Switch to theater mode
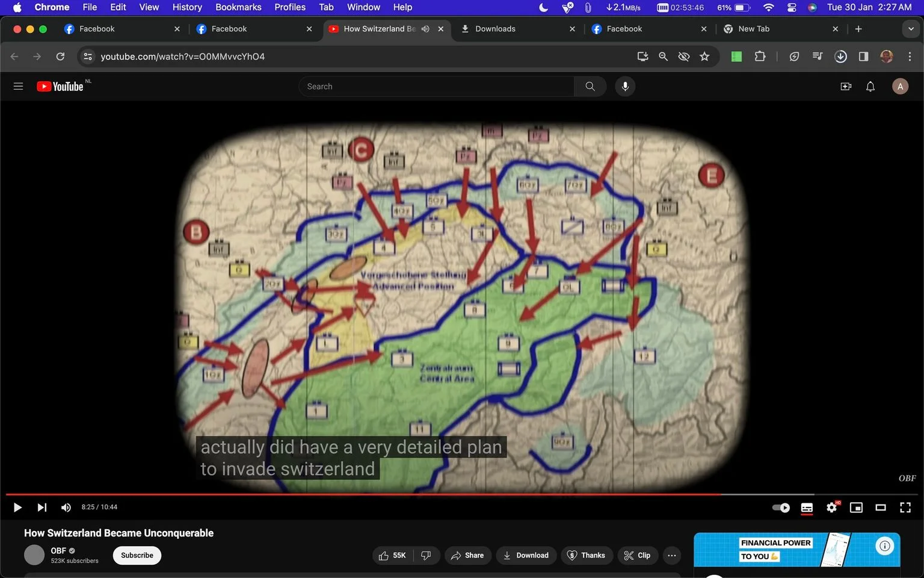 [881, 508]
